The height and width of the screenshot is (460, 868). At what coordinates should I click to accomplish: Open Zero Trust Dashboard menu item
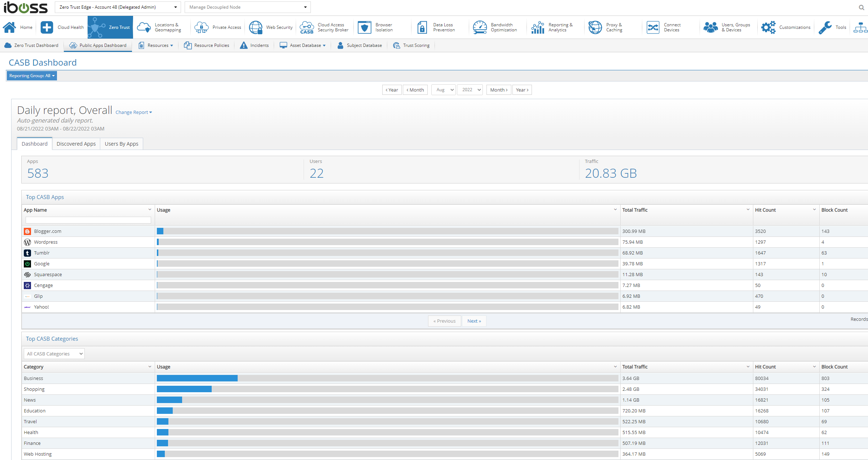[x=31, y=45]
